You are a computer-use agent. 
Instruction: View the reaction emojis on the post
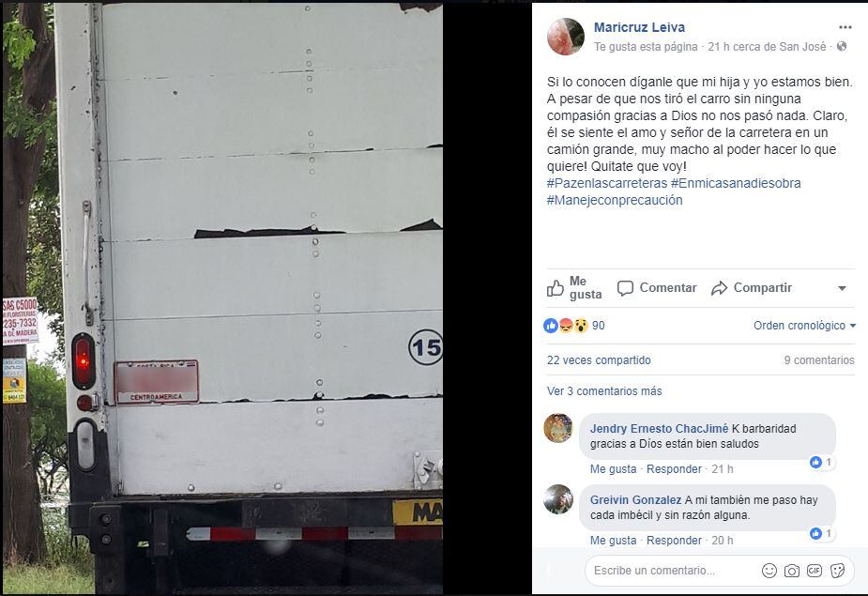565,326
